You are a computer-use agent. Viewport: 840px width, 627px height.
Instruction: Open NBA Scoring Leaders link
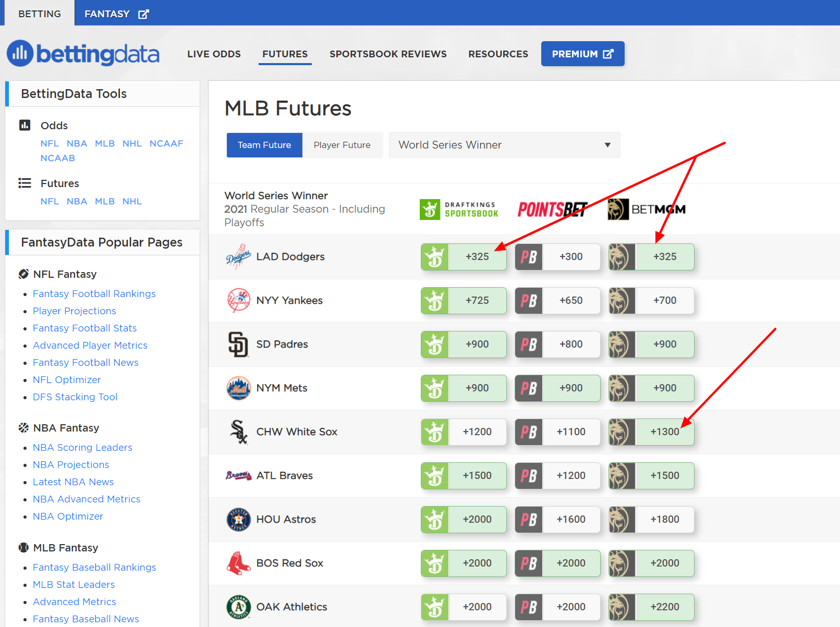coord(82,447)
